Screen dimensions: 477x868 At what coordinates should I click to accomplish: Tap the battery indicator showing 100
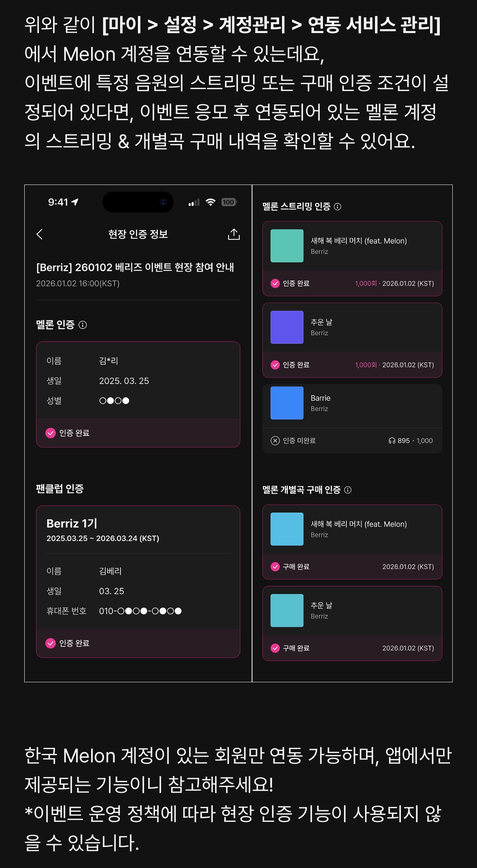(x=229, y=202)
